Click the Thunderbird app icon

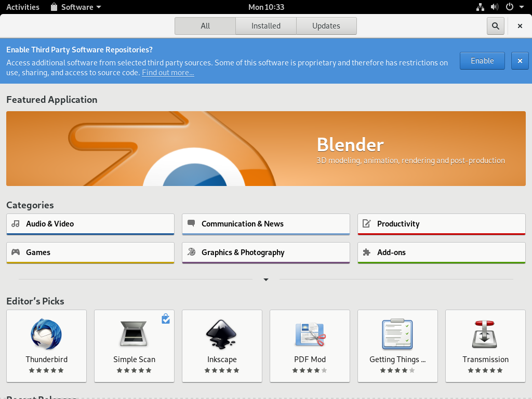pos(46,334)
